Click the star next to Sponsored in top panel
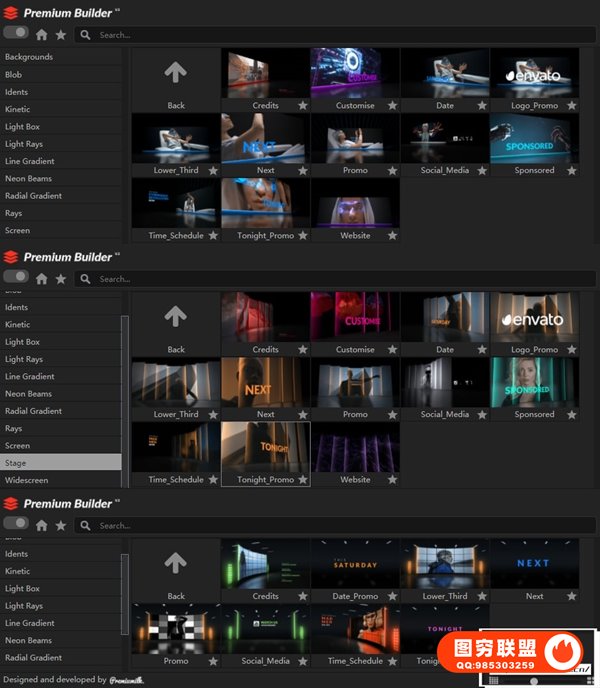The width and height of the screenshot is (600, 688). pyautogui.click(x=571, y=170)
